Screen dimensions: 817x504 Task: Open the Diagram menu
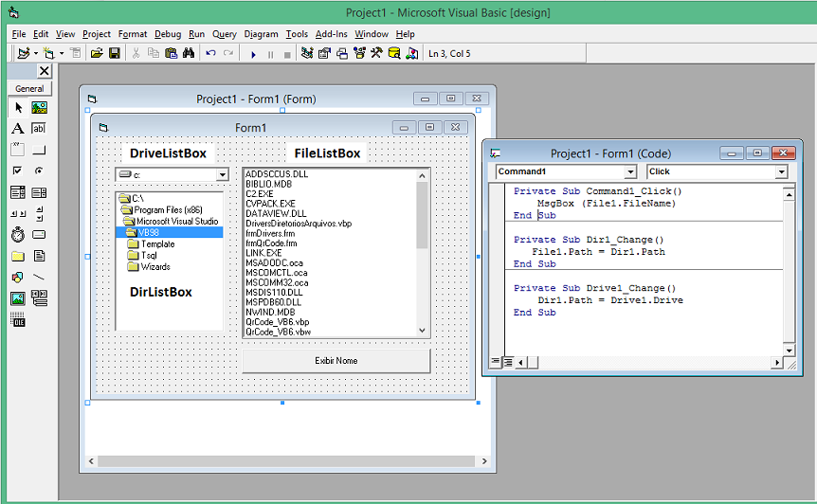[261, 34]
